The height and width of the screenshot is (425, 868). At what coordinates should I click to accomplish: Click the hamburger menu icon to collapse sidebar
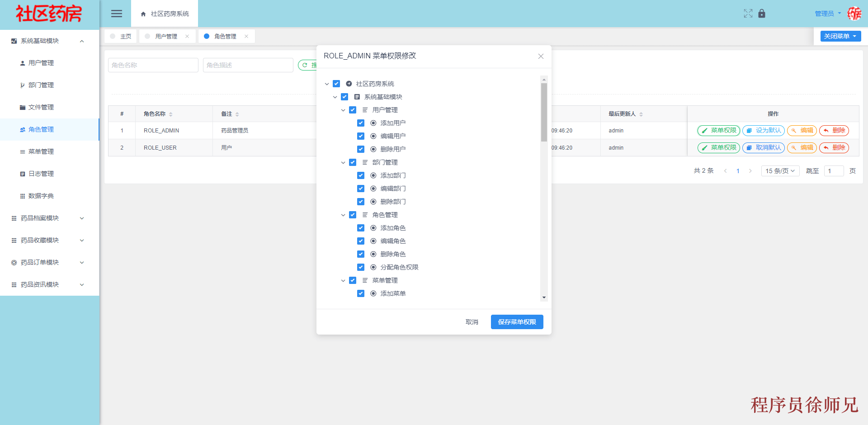pos(116,14)
